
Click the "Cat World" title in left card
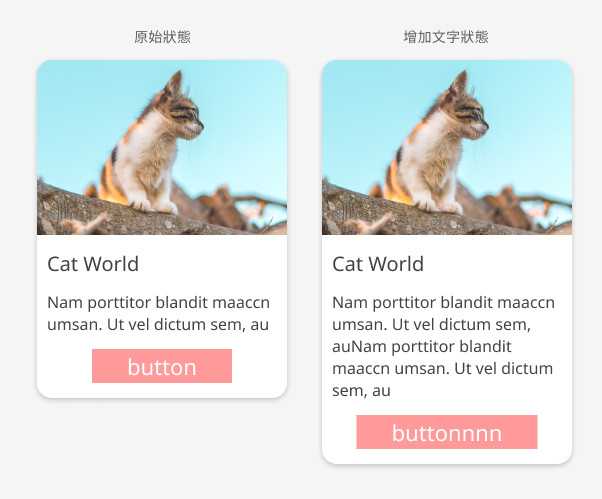pyautogui.click(x=93, y=264)
